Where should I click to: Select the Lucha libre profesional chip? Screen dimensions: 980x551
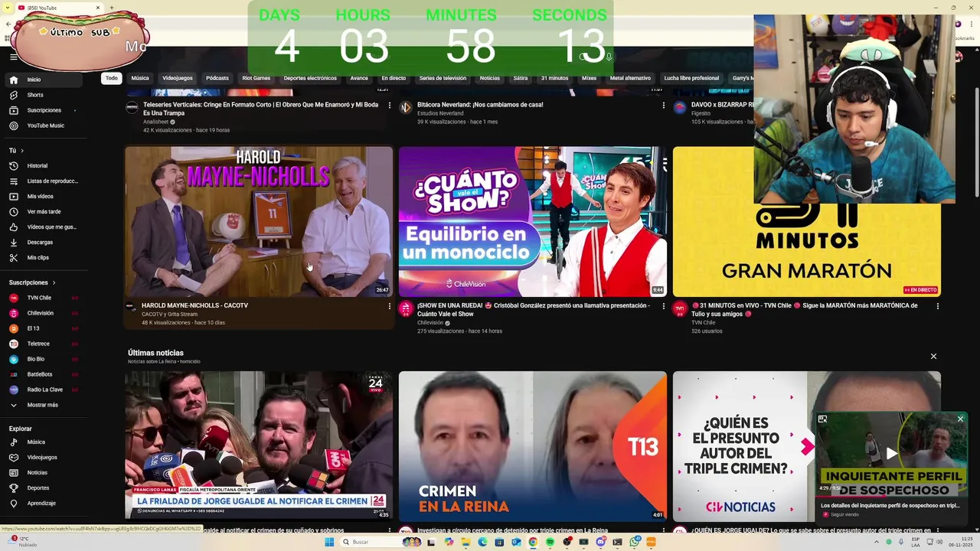coord(691,78)
